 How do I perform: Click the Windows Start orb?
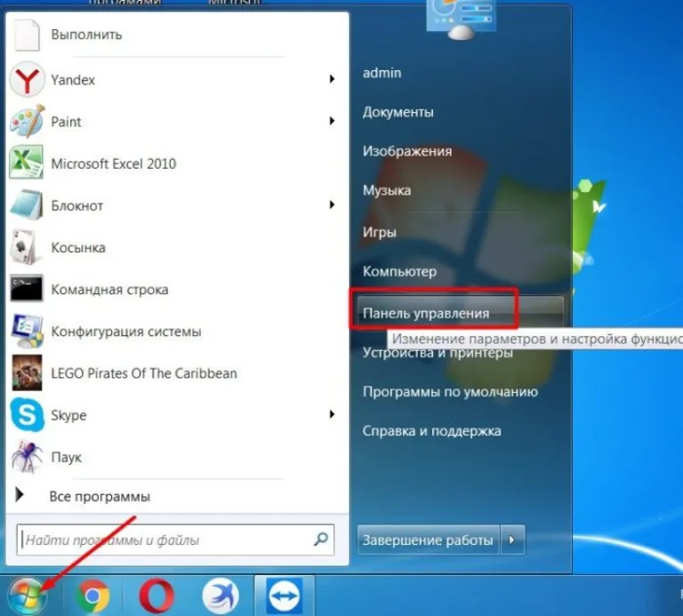(x=27, y=596)
